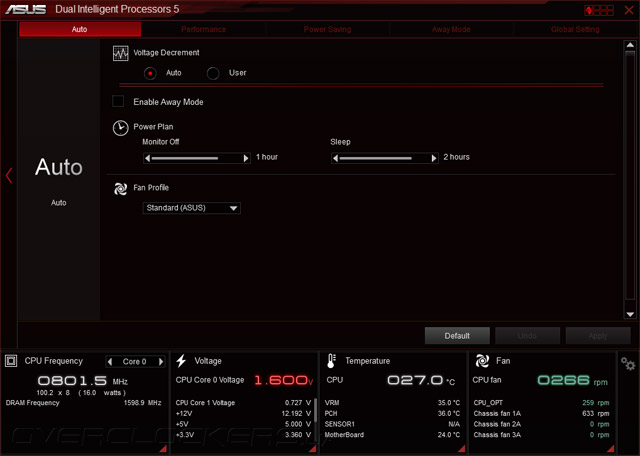
Task: Open the Auto tab
Action: pyautogui.click(x=80, y=29)
